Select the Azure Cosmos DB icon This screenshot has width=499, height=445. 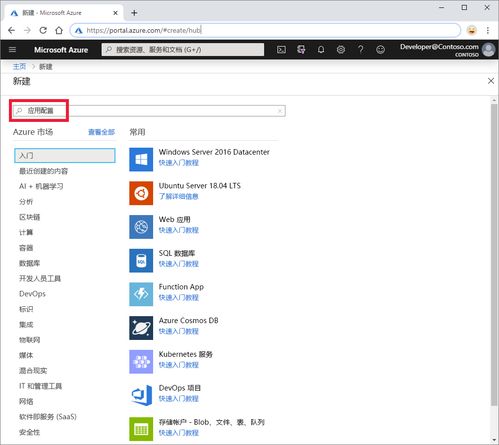pos(141,328)
